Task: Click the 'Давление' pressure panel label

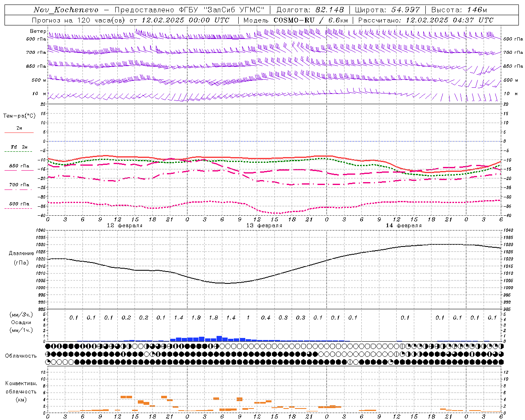Action: [21, 253]
